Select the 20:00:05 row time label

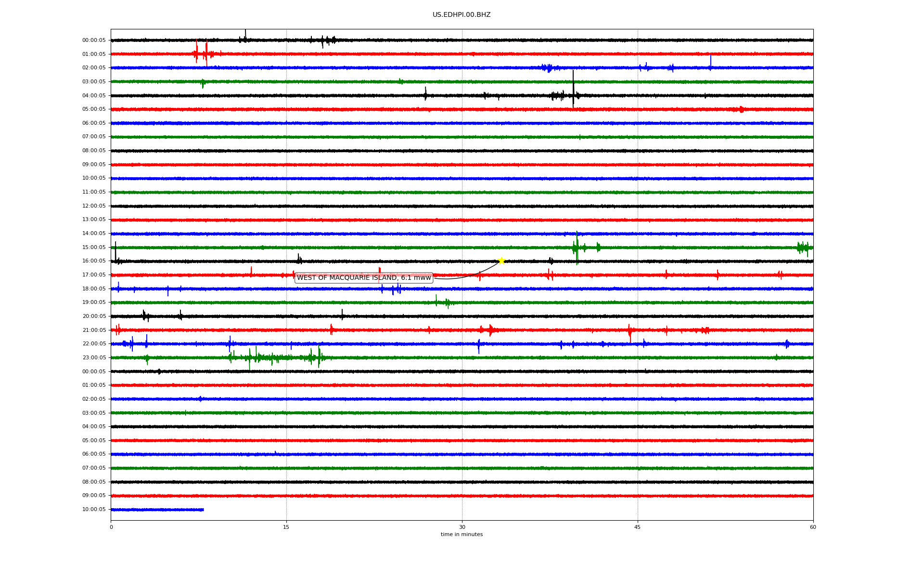[94, 316]
